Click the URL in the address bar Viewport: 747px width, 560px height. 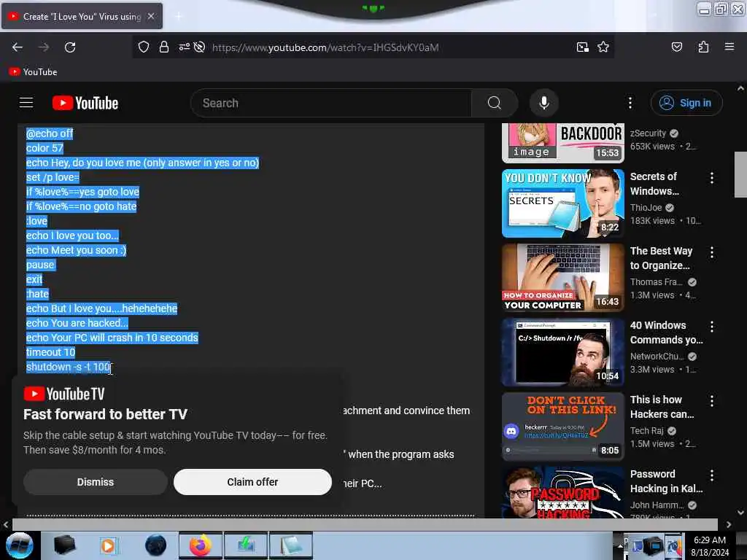[x=325, y=47]
